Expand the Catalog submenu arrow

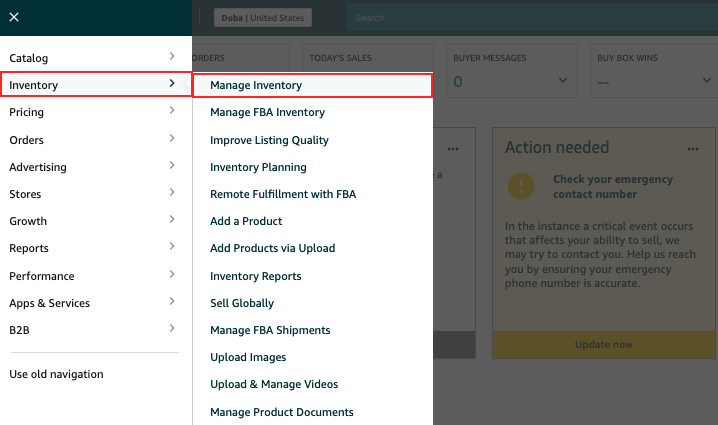[172, 58]
